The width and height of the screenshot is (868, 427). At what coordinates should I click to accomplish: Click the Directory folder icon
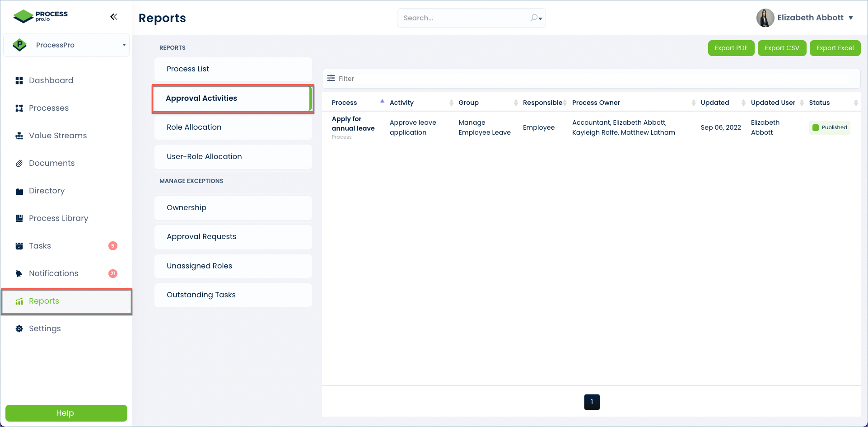[19, 191]
